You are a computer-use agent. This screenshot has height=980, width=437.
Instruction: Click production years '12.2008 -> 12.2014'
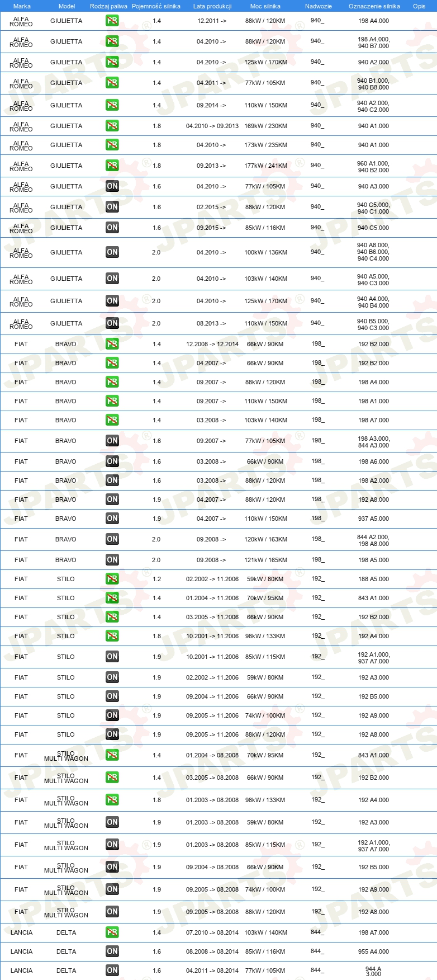coord(212,344)
